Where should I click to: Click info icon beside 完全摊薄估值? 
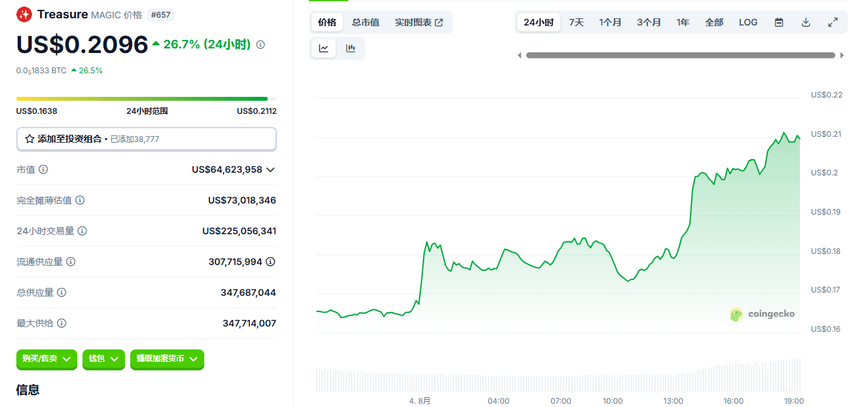[x=80, y=200]
